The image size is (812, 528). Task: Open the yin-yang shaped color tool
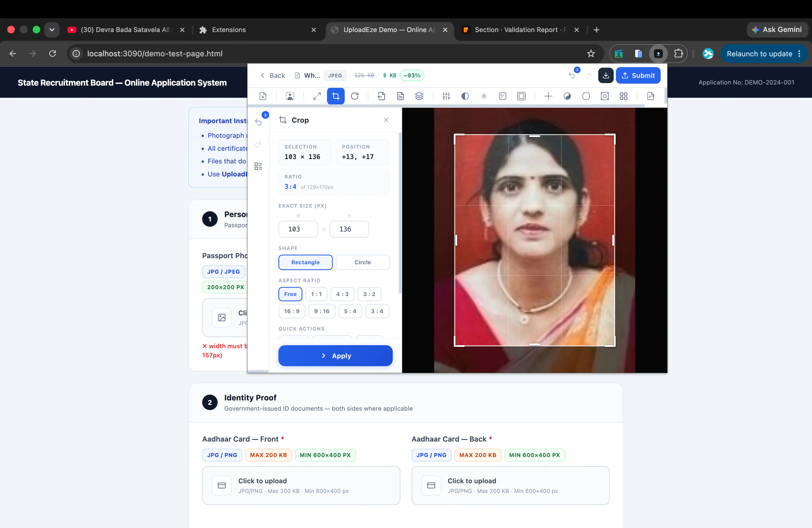(x=567, y=96)
